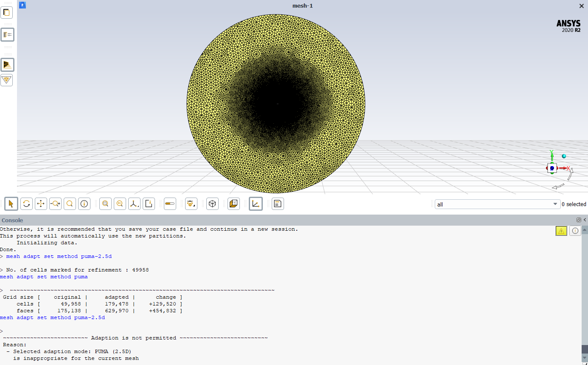Toggle the perspective projection cube button
Image resolution: width=588 pixels, height=365 pixels.
(x=212, y=204)
